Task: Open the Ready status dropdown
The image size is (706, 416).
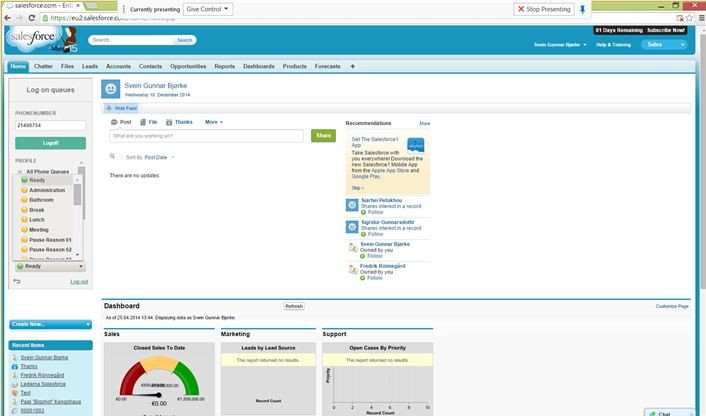Action: click(50, 266)
